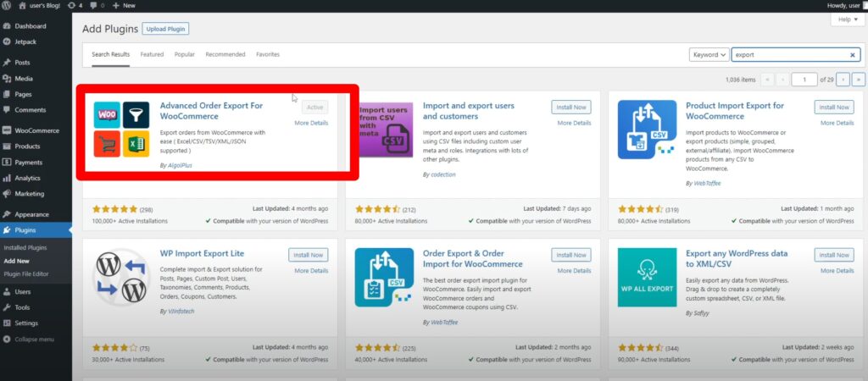
Task: Click Collapse menu in the sidebar
Action: [36, 339]
